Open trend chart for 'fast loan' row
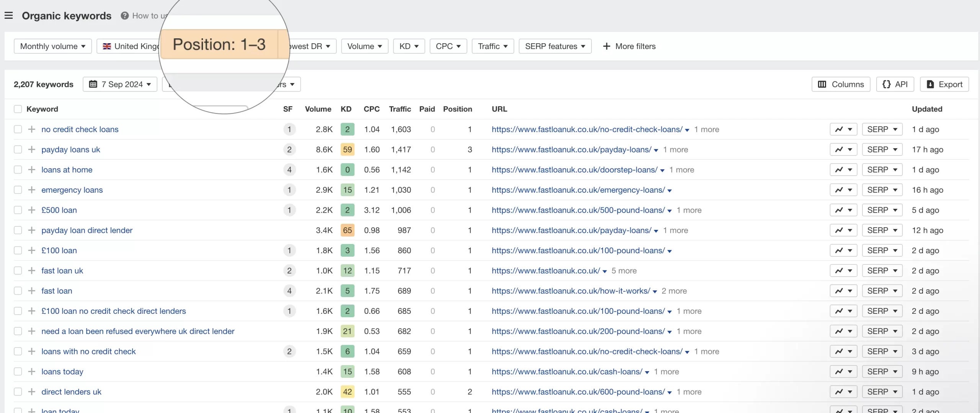This screenshot has width=980, height=413. [x=843, y=291]
